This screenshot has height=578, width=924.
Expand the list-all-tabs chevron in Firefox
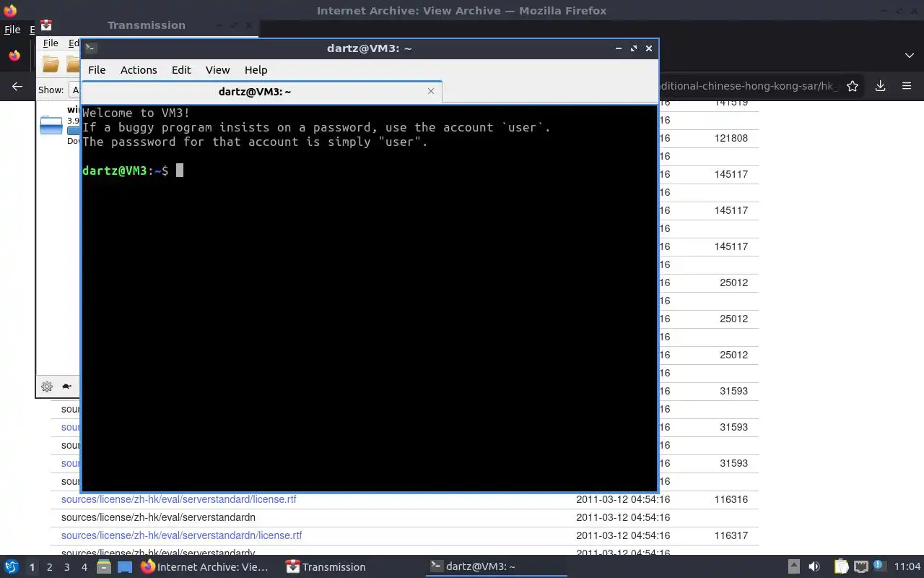910,56
